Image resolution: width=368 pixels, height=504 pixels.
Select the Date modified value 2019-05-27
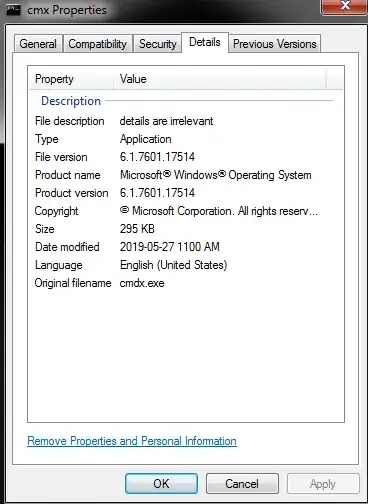170,247
